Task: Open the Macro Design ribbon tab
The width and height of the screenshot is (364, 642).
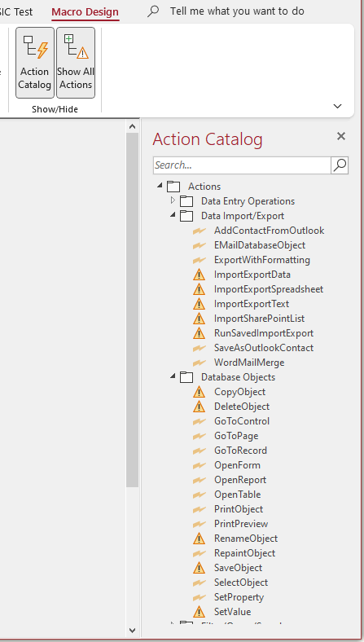Action: pos(86,12)
